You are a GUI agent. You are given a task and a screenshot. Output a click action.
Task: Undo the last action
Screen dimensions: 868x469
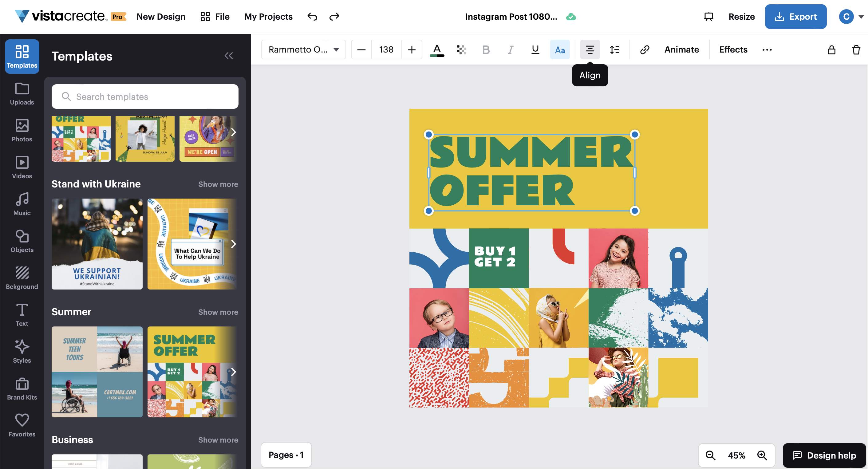click(x=312, y=17)
